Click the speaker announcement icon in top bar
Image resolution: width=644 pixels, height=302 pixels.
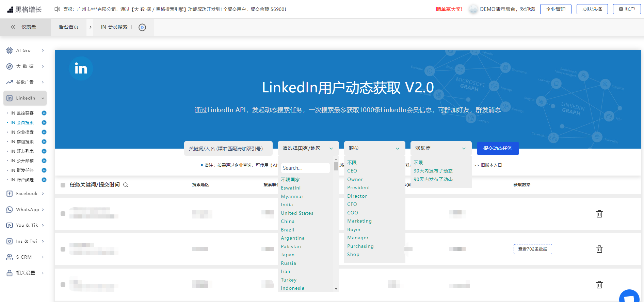point(57,9)
